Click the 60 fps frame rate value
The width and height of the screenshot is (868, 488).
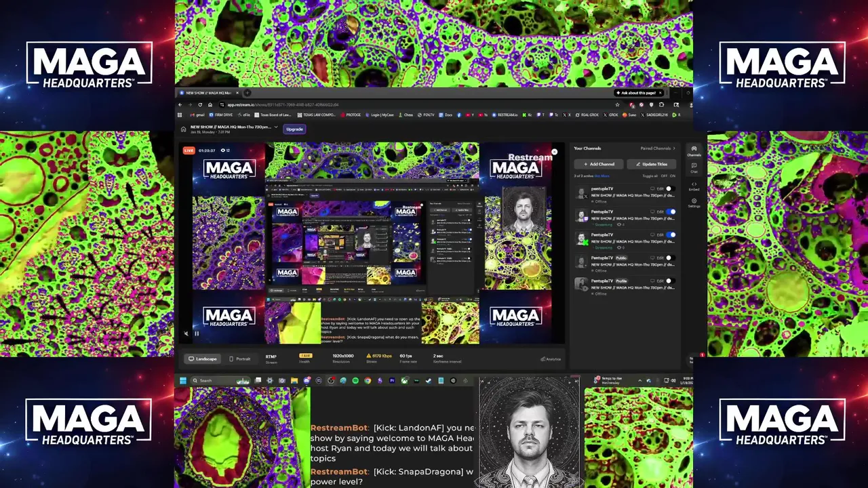pos(406,356)
